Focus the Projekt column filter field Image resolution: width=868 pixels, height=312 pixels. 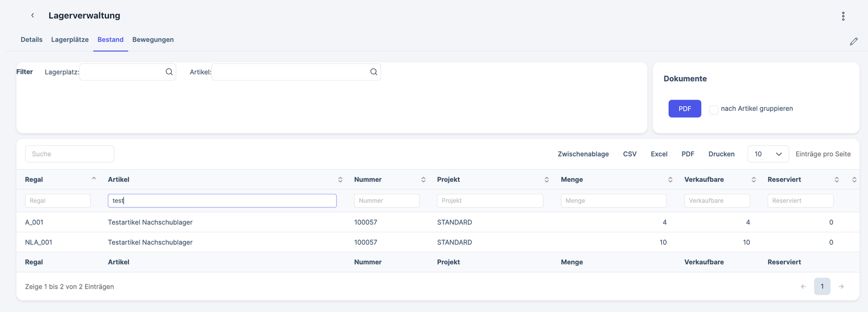coord(490,201)
